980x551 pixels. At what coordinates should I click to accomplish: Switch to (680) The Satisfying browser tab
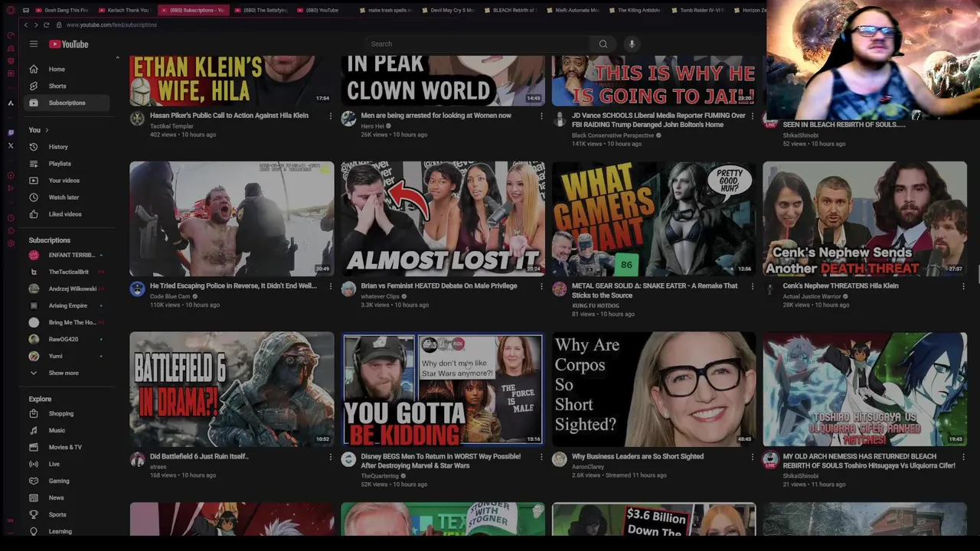coord(262,10)
